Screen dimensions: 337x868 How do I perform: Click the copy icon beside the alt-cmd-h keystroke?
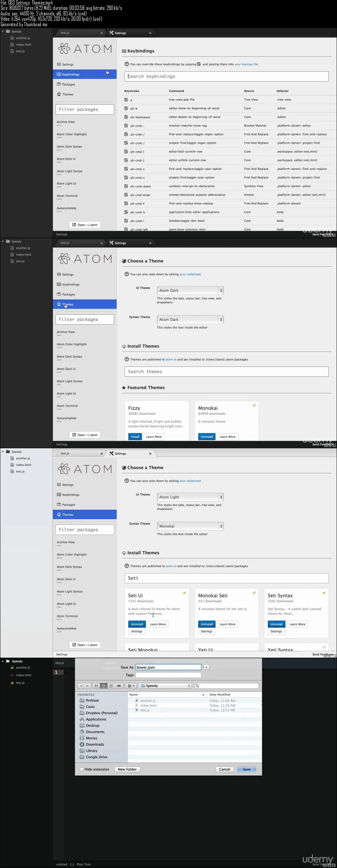(x=126, y=212)
